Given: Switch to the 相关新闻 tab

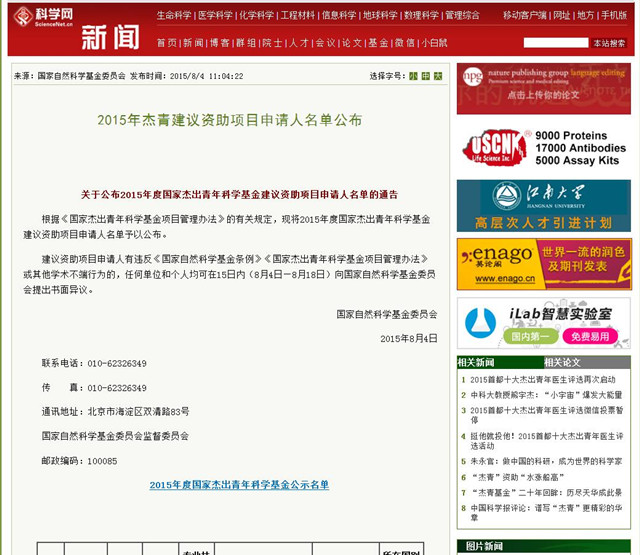Looking at the screenshot, I should tap(476, 362).
